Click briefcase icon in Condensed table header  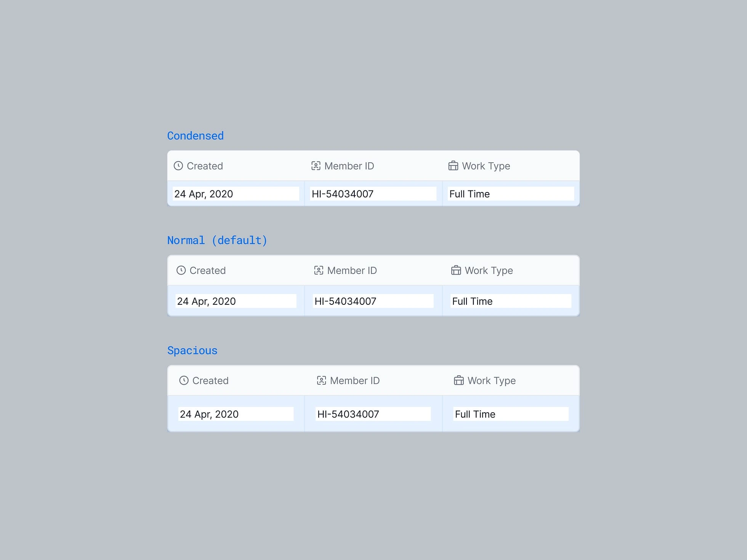coord(453,166)
